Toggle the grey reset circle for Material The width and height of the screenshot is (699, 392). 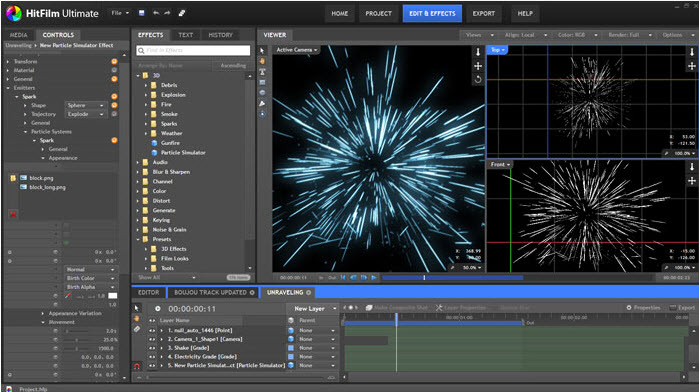pos(114,70)
